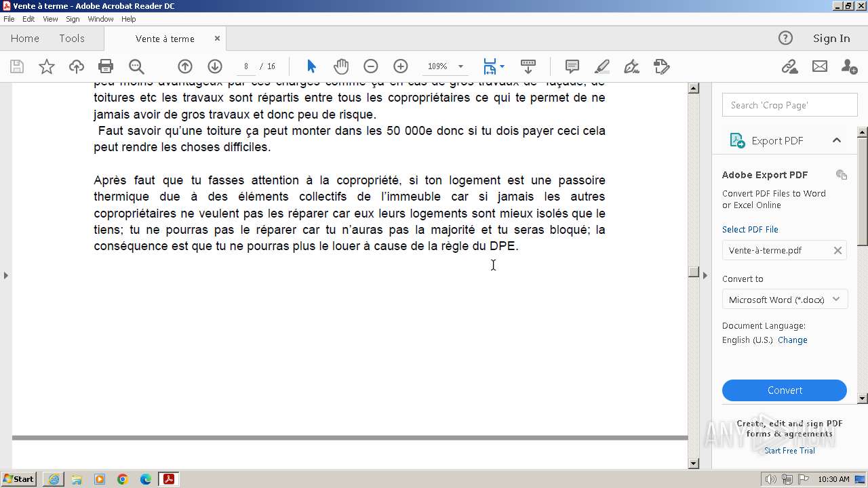Add a comment sticky note
The height and width of the screenshot is (488, 868).
tap(572, 66)
